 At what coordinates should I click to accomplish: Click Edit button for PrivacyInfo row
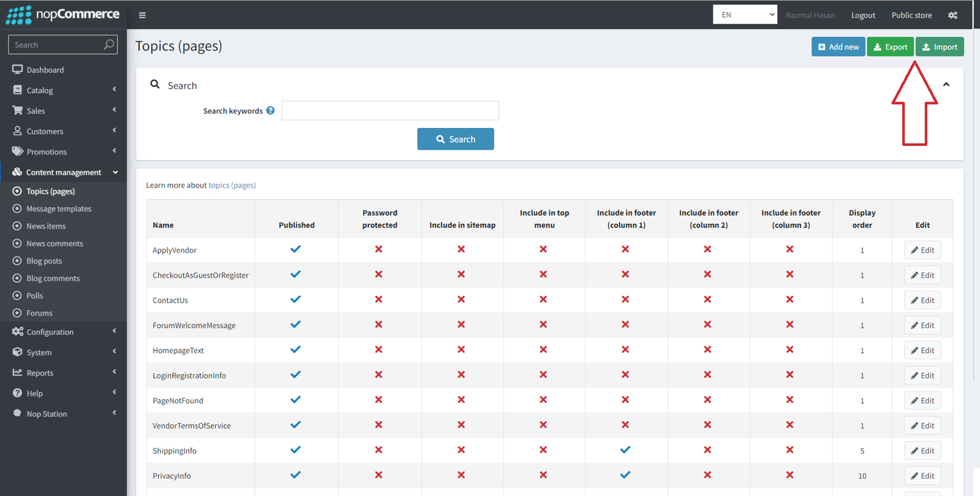(922, 476)
